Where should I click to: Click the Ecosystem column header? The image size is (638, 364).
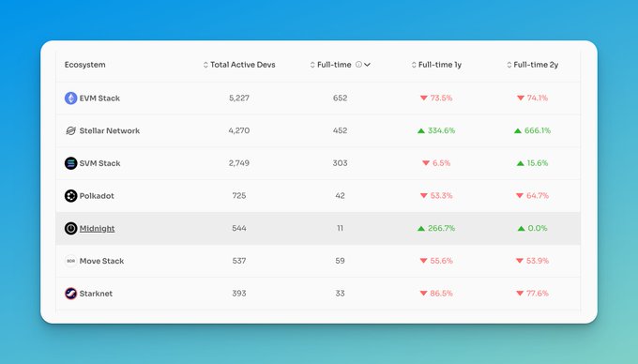coord(84,65)
